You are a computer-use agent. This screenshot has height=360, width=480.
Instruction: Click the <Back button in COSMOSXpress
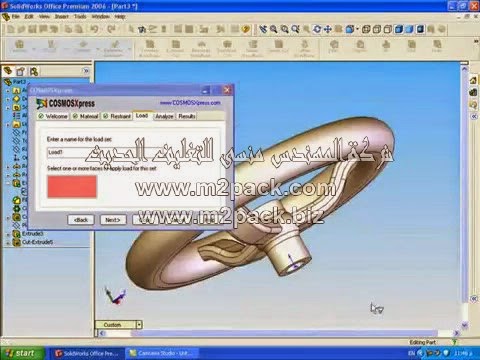(81, 220)
